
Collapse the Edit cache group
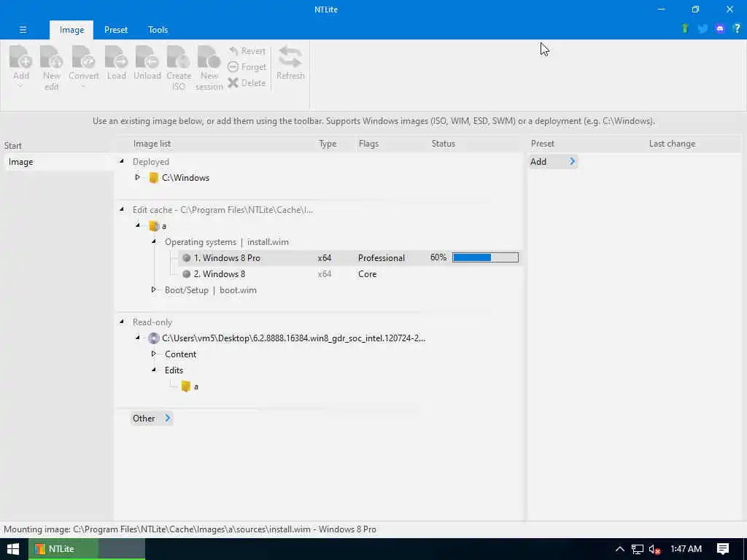point(122,209)
